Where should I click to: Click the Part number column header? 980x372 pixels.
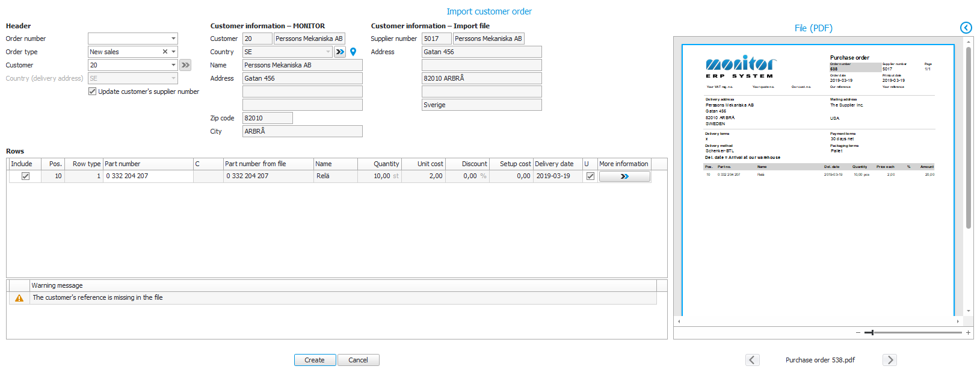[x=148, y=164]
